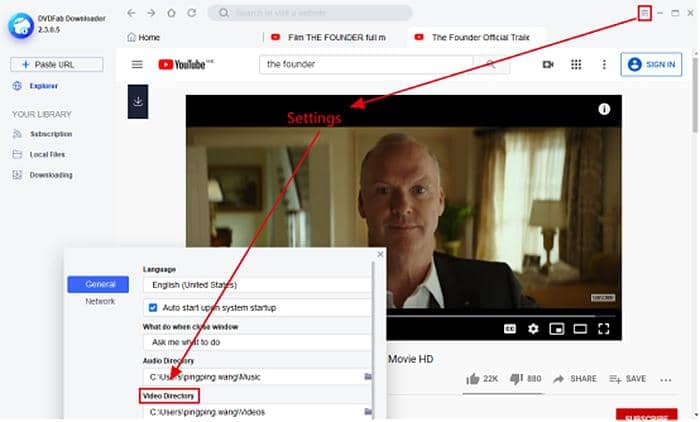Select the General settings tab
The height and width of the screenshot is (422, 700).
tap(98, 284)
